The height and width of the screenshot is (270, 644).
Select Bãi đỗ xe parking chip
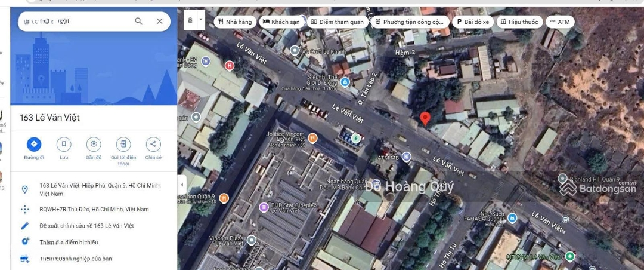click(x=472, y=22)
